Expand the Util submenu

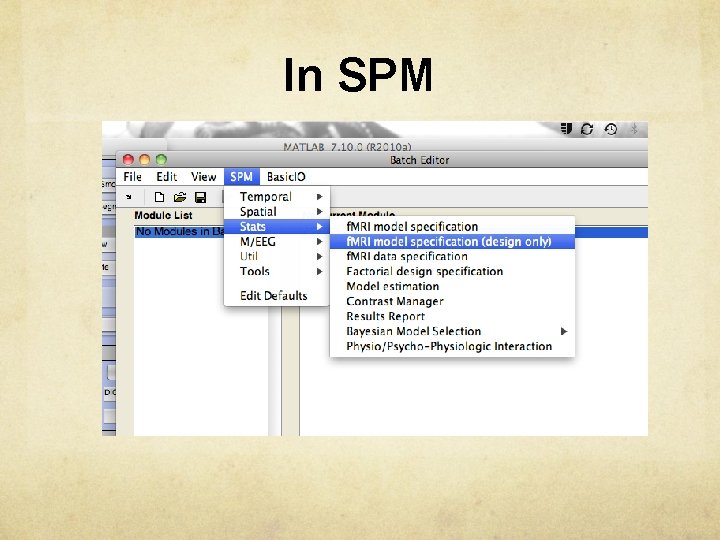click(x=277, y=256)
